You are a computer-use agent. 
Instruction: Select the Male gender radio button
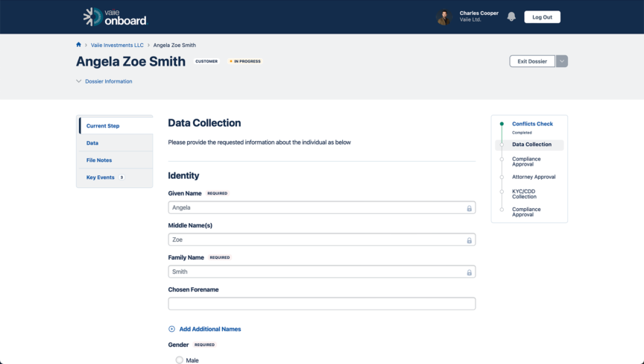coord(180,360)
